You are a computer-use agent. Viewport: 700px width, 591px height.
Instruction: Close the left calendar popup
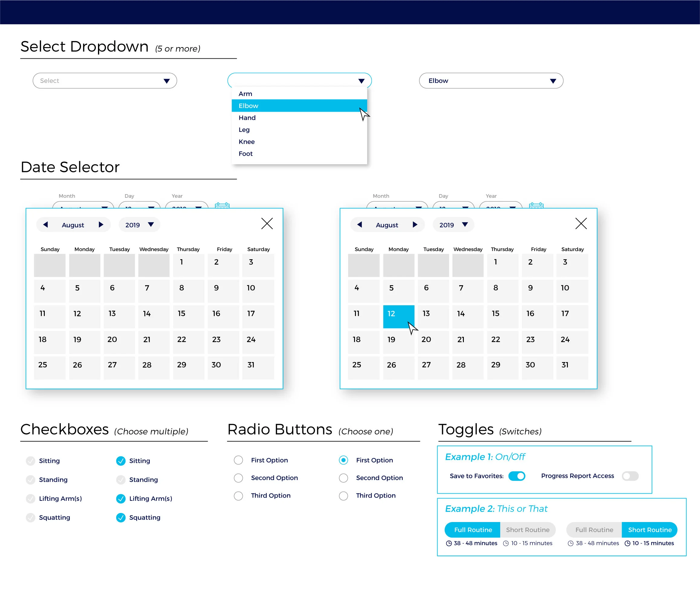click(267, 224)
